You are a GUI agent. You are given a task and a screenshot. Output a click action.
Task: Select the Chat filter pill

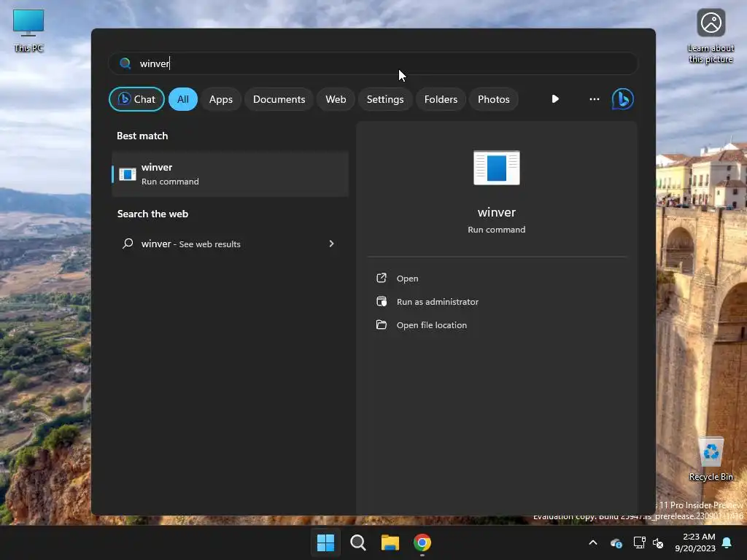pos(136,99)
